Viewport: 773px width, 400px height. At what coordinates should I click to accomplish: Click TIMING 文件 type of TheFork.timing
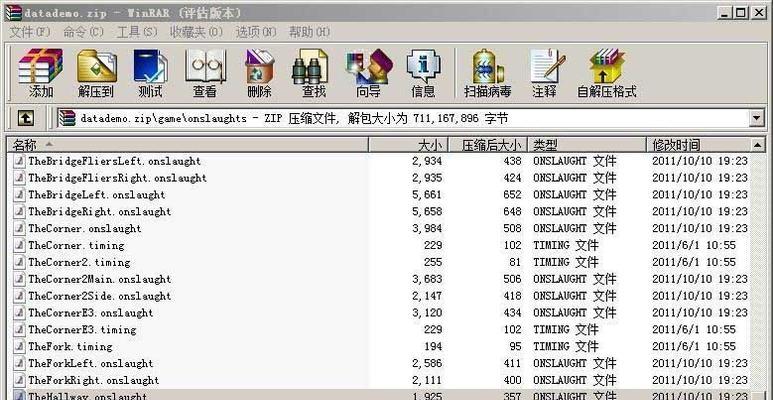point(565,347)
